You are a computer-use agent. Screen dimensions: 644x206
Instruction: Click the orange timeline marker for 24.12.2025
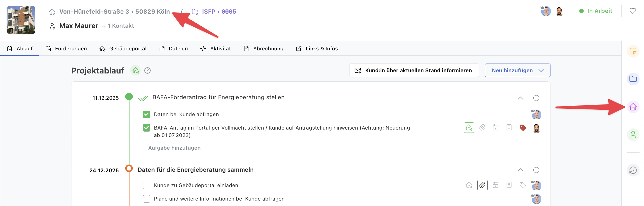coord(129,168)
